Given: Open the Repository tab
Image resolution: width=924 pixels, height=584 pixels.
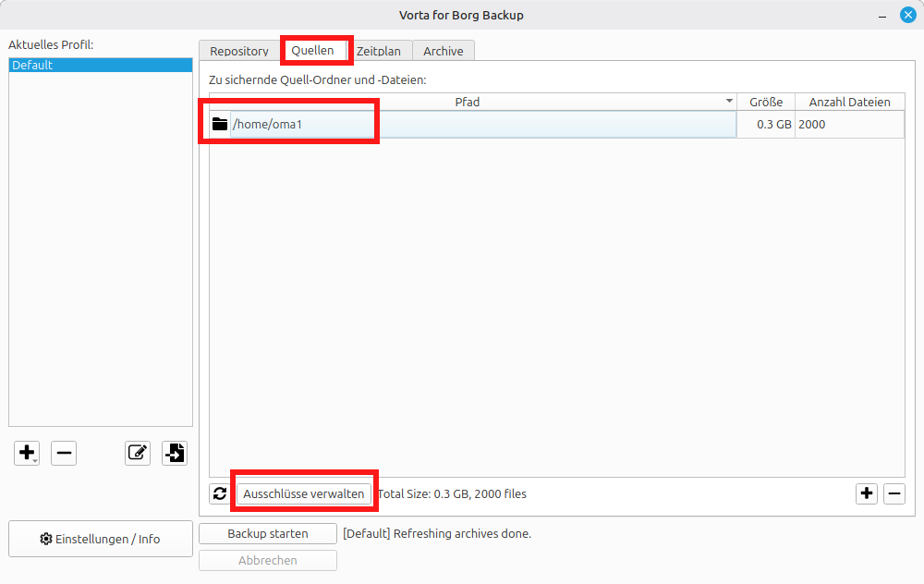Looking at the screenshot, I should (239, 51).
